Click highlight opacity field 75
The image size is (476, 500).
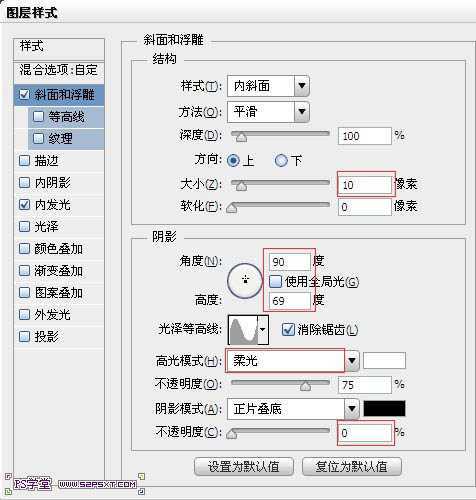365,385
